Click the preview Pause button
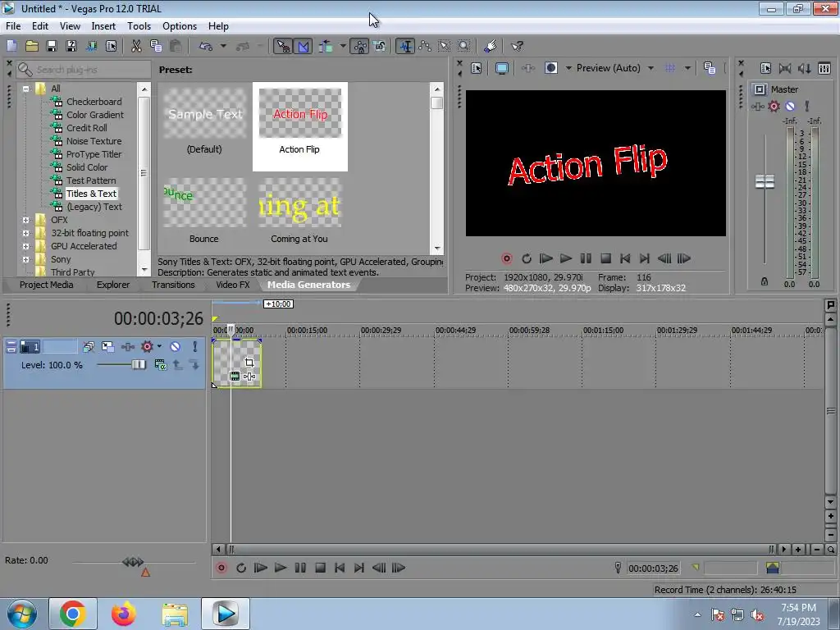The image size is (840, 630). [586, 258]
